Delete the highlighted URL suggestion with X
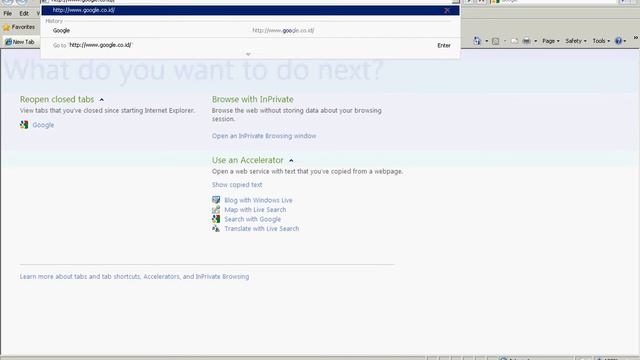640x360 pixels. pos(447,10)
